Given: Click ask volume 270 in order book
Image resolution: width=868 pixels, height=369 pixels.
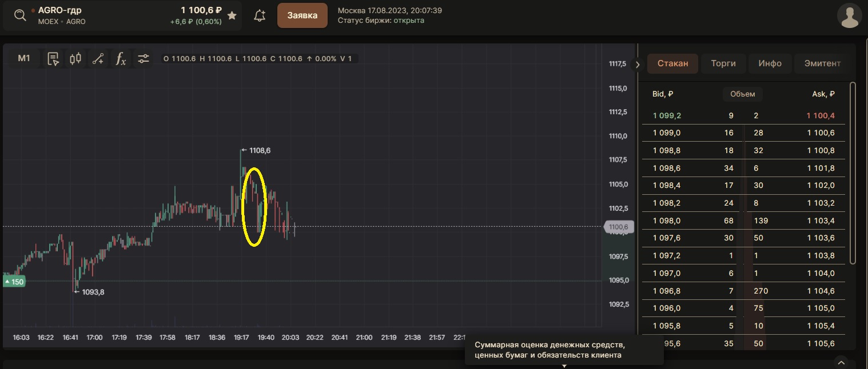Looking at the screenshot, I should (x=761, y=291).
